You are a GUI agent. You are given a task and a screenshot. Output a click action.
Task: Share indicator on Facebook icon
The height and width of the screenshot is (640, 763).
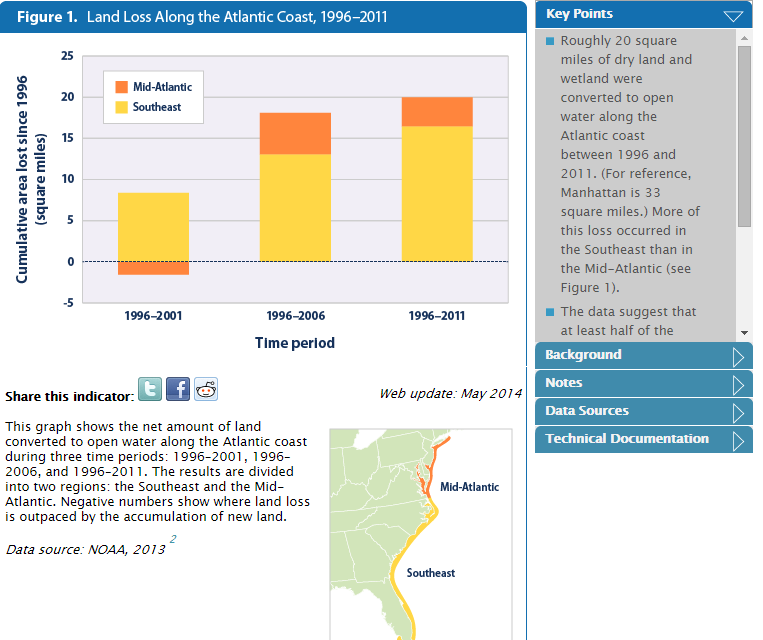pyautogui.click(x=178, y=389)
